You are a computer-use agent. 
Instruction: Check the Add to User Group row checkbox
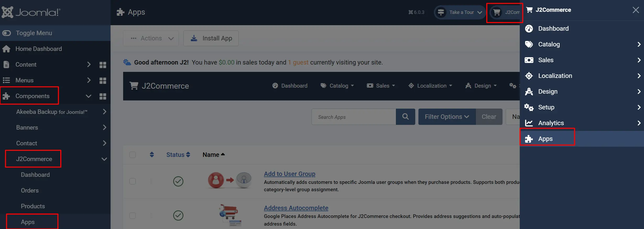point(133,181)
